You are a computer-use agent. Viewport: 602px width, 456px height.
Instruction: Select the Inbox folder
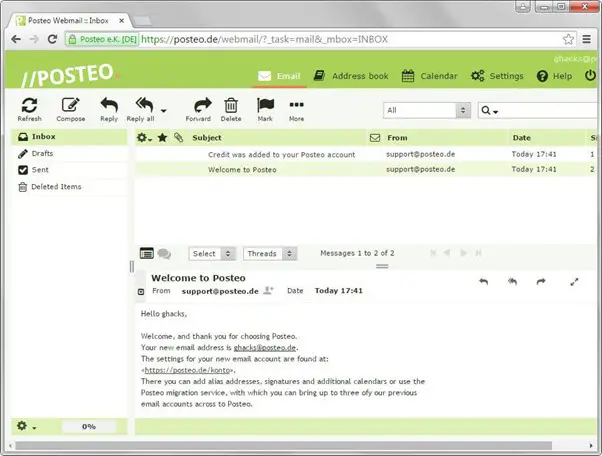69,137
